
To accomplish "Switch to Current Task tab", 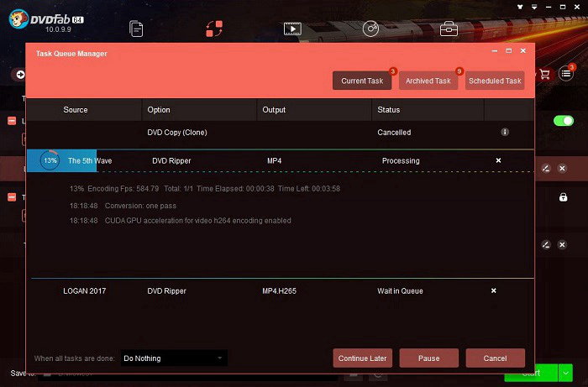I will click(x=362, y=81).
